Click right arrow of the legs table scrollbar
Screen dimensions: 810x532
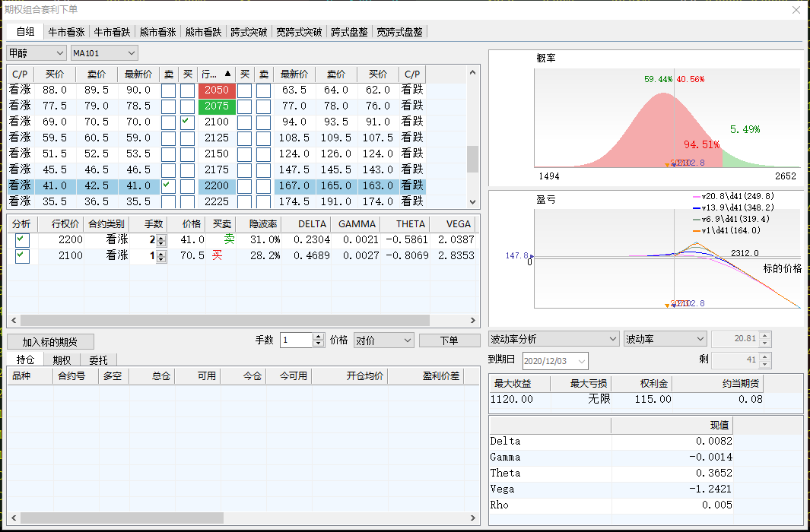click(x=473, y=321)
